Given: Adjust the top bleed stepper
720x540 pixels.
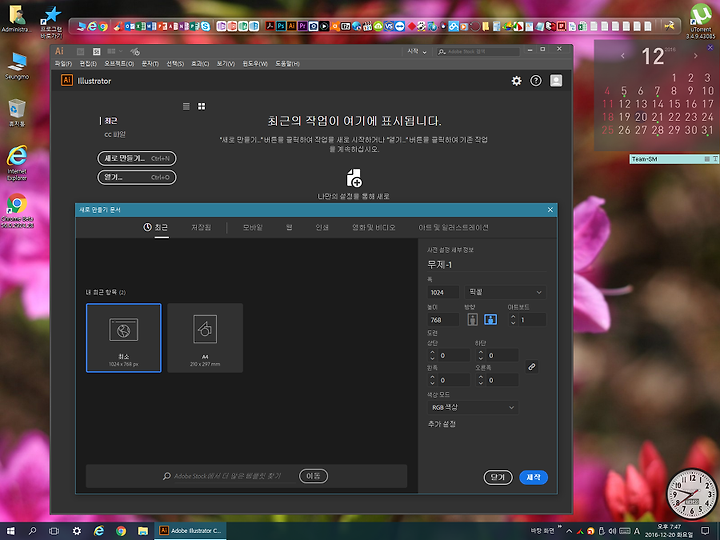Looking at the screenshot, I should click(x=432, y=355).
